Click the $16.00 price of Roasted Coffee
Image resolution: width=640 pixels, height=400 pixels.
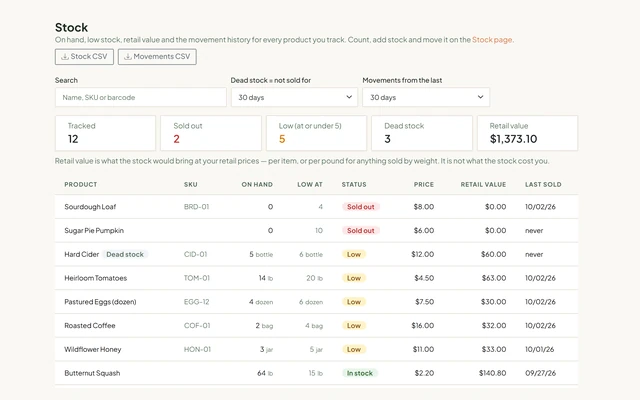(x=422, y=325)
